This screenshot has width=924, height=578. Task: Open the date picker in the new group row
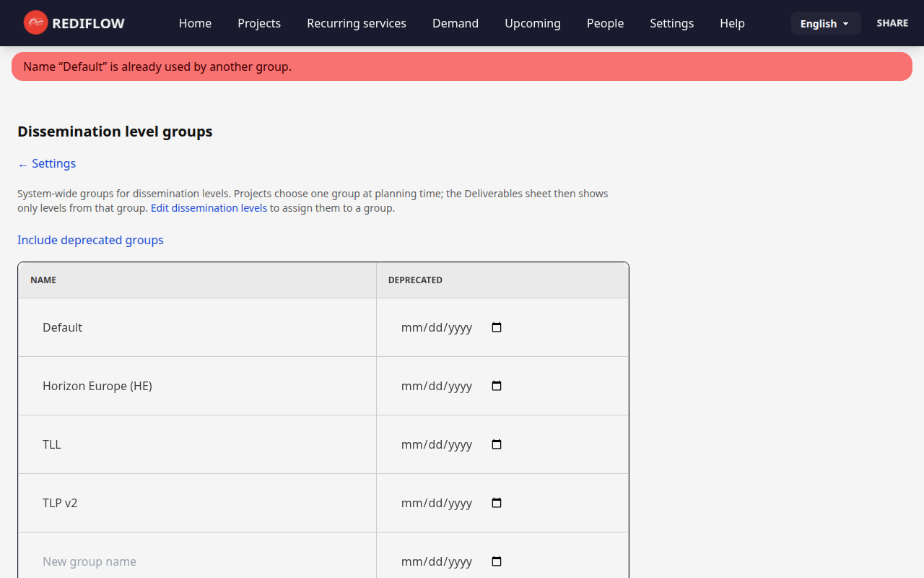tap(496, 561)
